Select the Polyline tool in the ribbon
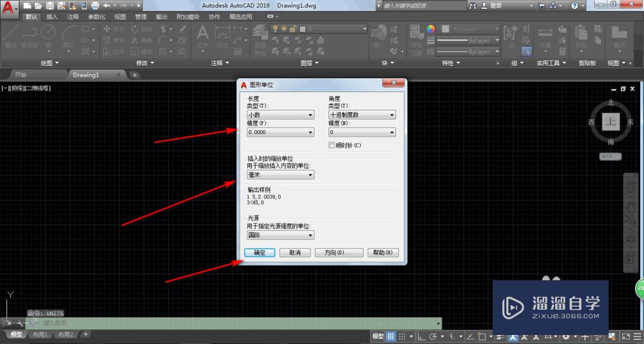The image size is (644, 344). (x=30, y=36)
